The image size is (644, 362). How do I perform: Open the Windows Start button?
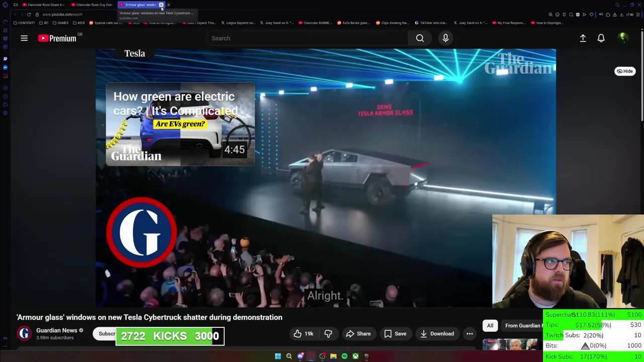tap(278, 356)
